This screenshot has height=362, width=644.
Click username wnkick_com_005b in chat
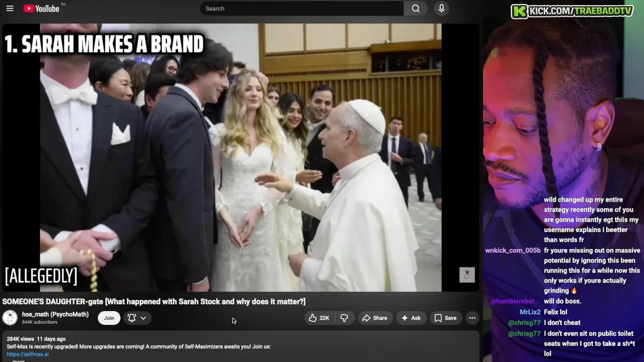click(513, 250)
